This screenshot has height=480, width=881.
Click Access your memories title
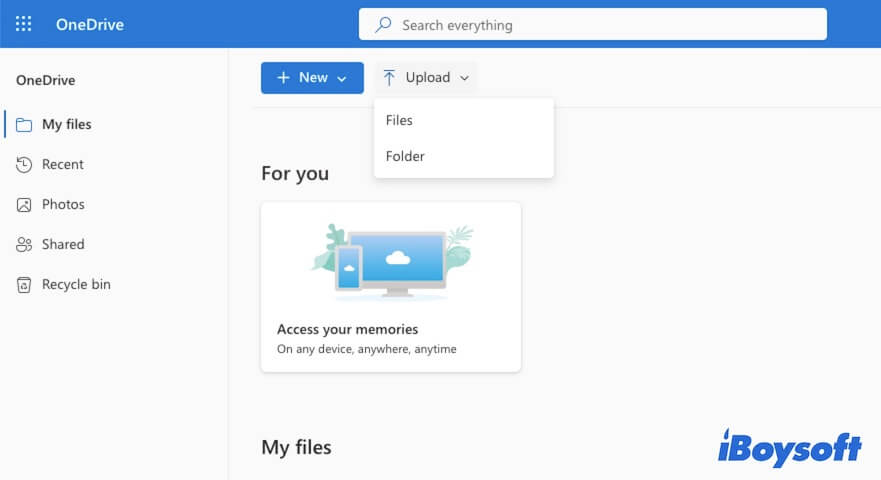pyautogui.click(x=347, y=329)
